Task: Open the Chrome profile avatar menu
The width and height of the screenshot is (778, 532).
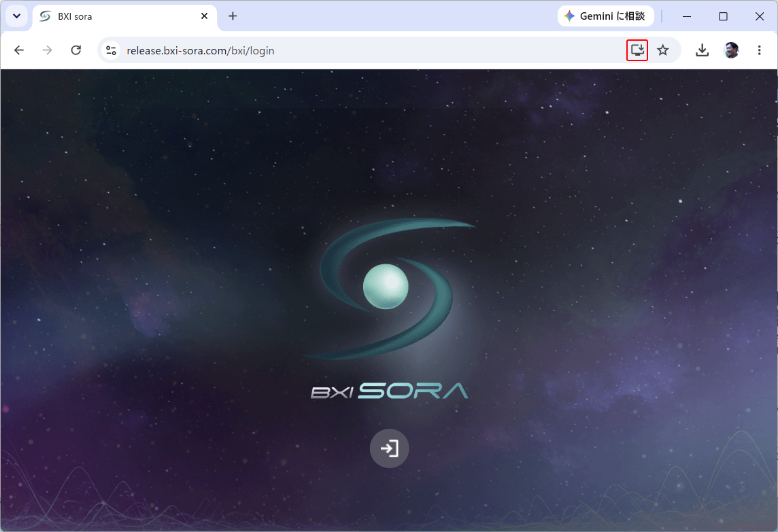Action: click(x=731, y=50)
